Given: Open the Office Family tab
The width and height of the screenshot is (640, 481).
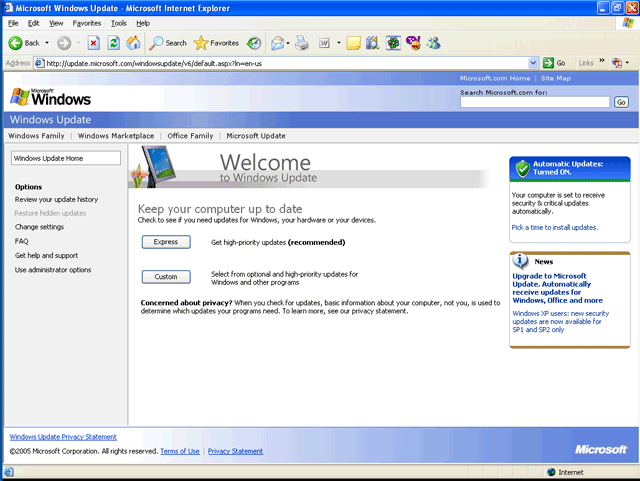Looking at the screenshot, I should point(190,136).
